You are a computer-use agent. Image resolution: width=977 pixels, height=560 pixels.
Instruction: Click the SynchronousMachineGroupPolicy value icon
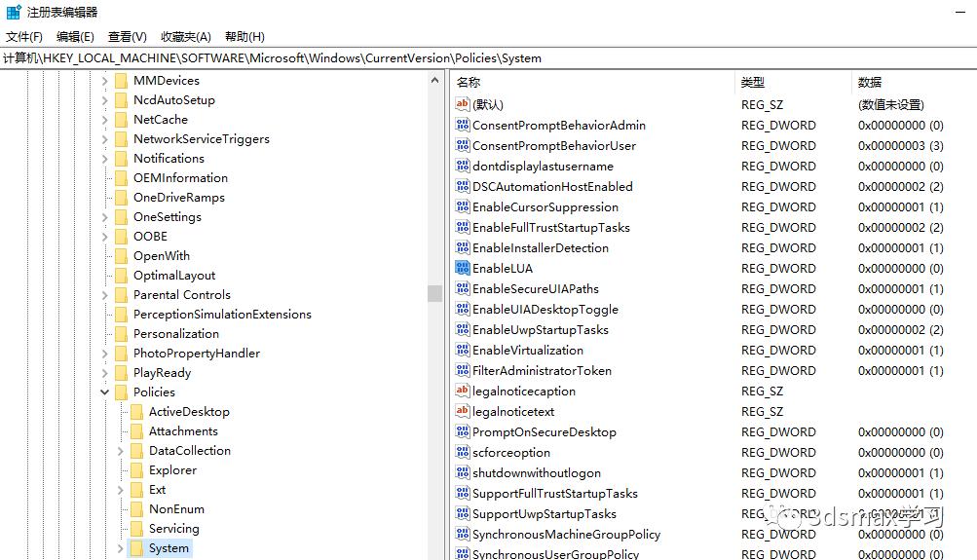463,535
